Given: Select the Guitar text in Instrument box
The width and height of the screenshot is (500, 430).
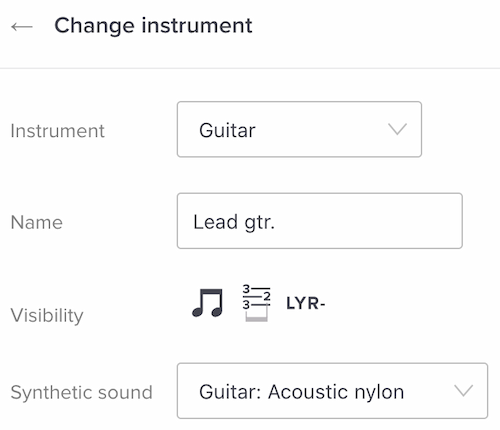Looking at the screenshot, I should point(227,130).
